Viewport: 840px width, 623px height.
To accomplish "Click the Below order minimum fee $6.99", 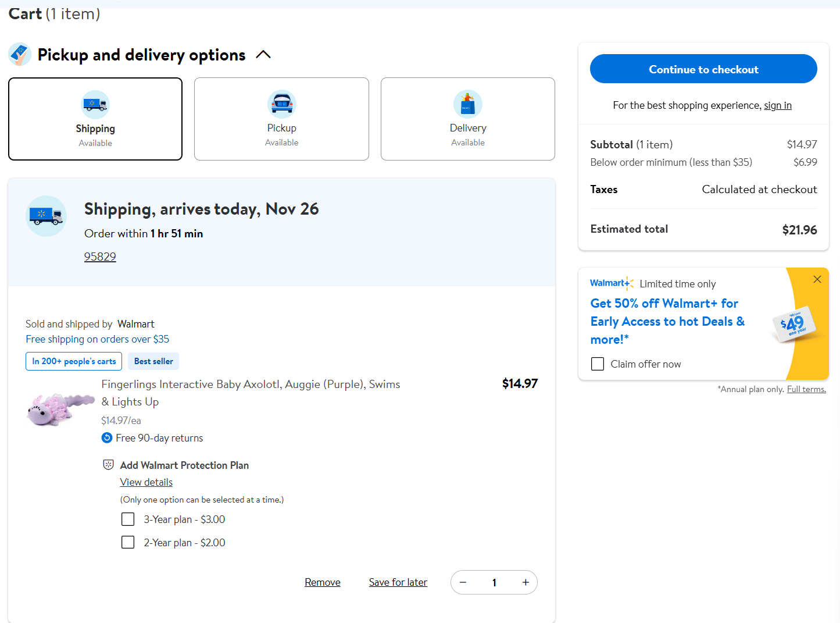I will point(805,162).
